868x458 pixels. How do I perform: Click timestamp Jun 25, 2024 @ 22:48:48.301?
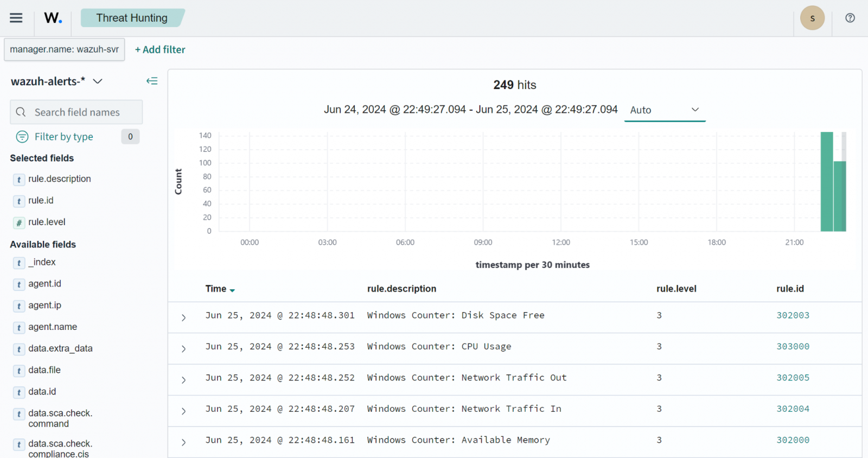point(280,315)
